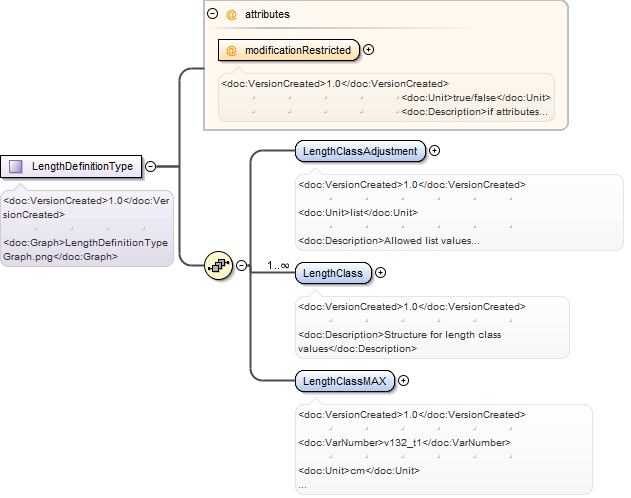The height and width of the screenshot is (498, 631).
Task: Select the LengthClass element
Action: (x=333, y=273)
